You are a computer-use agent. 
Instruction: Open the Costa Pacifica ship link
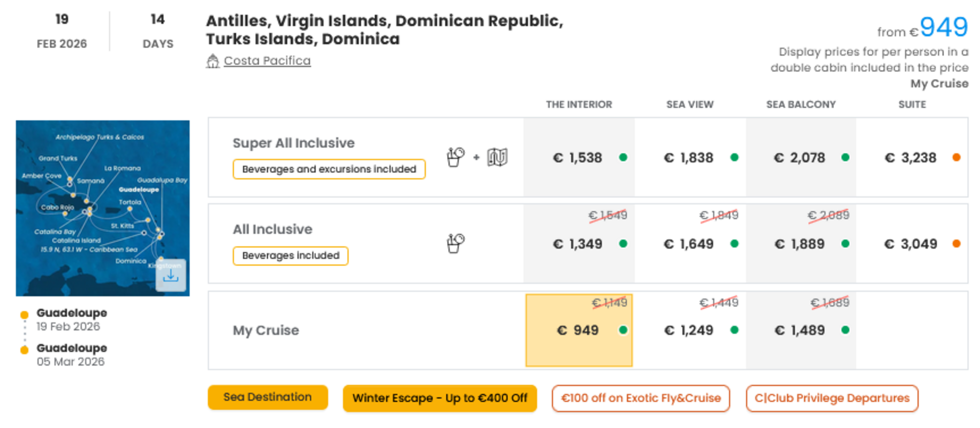(267, 60)
